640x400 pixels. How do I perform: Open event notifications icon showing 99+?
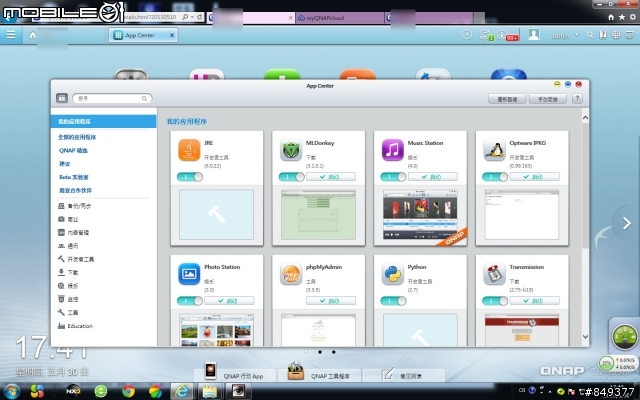pos(509,36)
